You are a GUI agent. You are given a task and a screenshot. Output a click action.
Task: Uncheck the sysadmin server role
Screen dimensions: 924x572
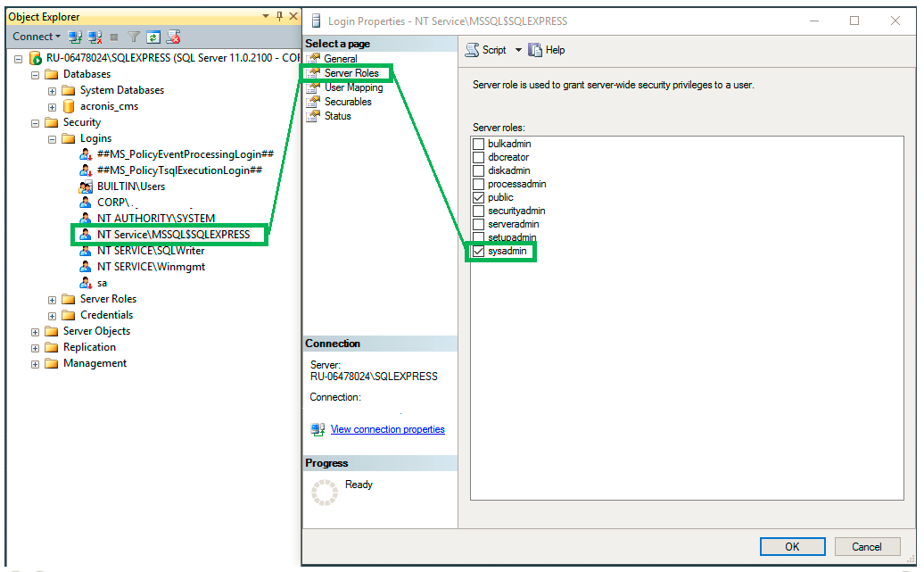479,252
